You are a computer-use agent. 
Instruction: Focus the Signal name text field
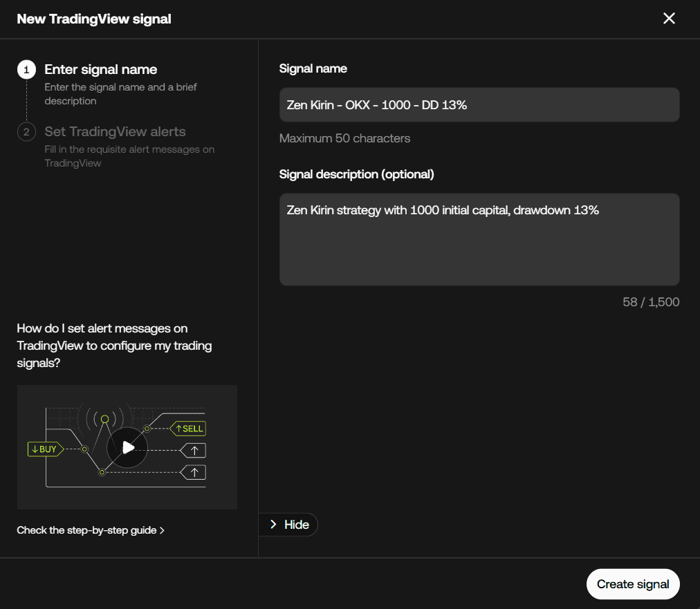479,105
